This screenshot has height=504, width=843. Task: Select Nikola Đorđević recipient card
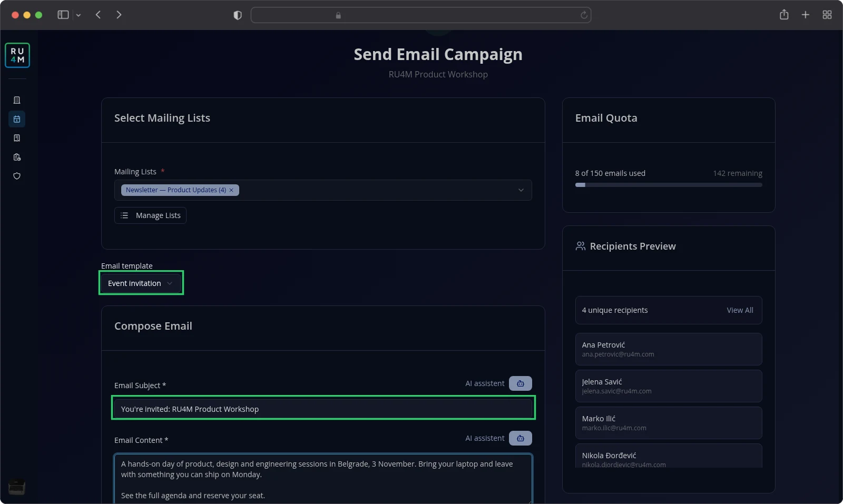(669, 456)
